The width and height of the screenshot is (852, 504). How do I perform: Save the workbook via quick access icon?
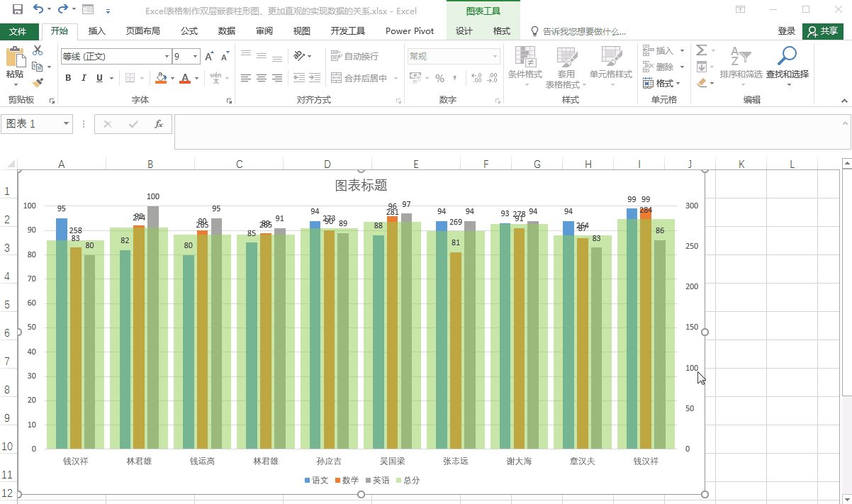pos(17,10)
